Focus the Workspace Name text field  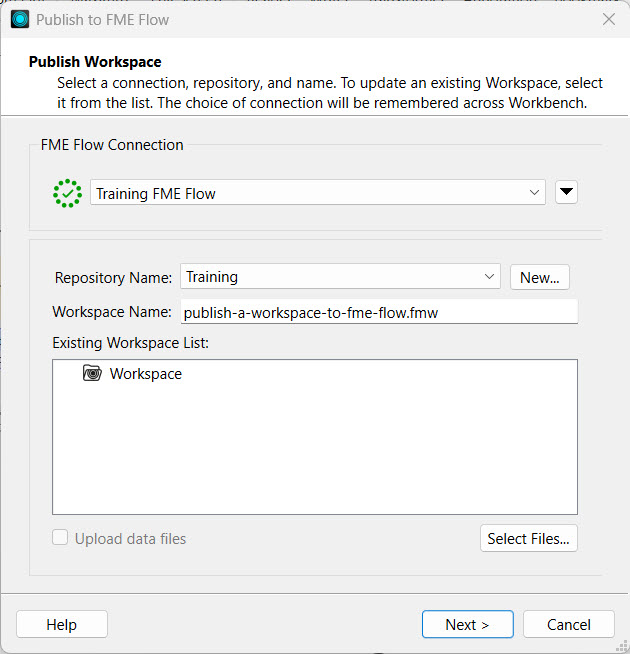(378, 312)
